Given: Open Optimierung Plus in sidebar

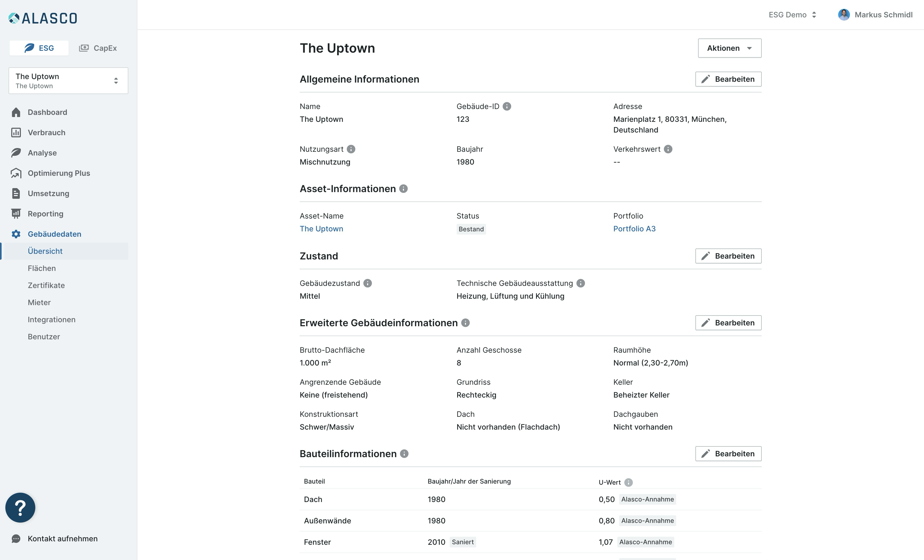Looking at the screenshot, I should tap(59, 173).
